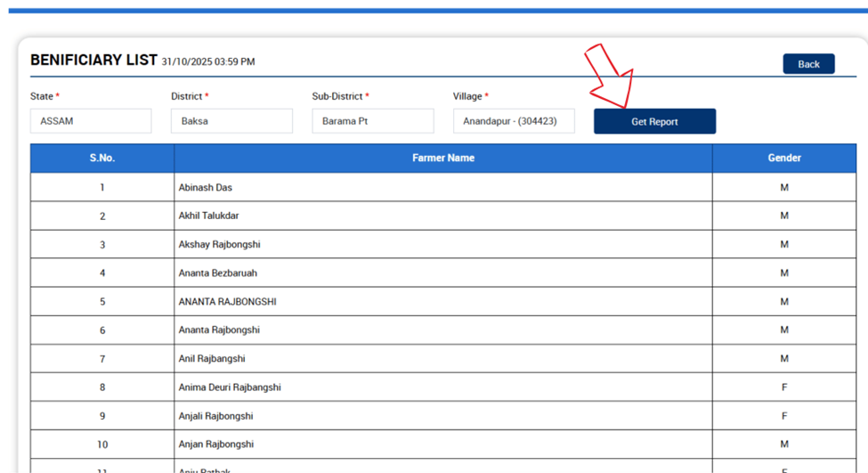Select the Anjali Rajbongshi row
Viewport: 868px width, 473px height.
click(x=215, y=416)
